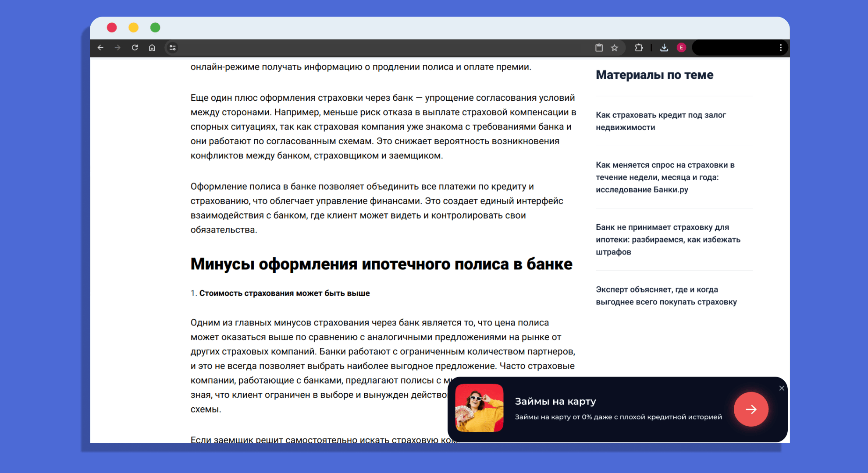This screenshot has width=868, height=473.
Task: Close the Займы на карту ad banner
Action: (782, 388)
